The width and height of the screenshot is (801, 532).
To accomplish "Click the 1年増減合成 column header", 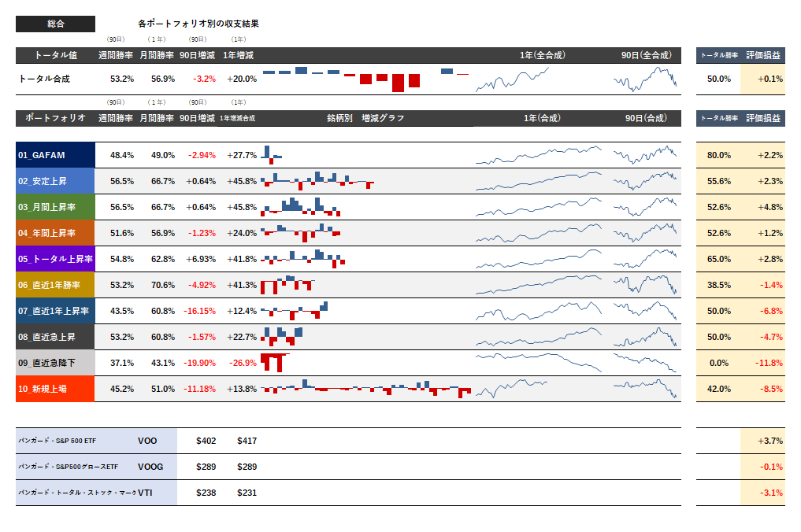I will pyautogui.click(x=237, y=118).
